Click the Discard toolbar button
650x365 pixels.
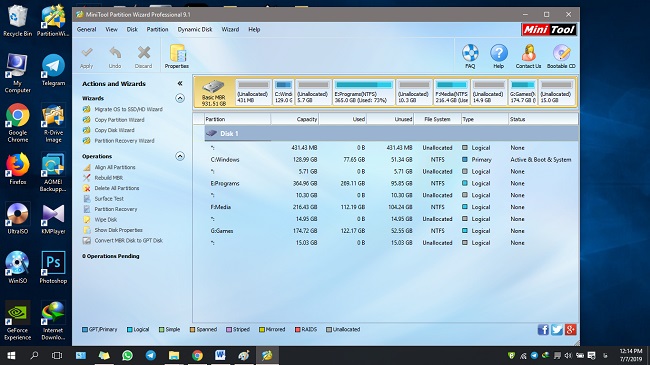pos(143,57)
